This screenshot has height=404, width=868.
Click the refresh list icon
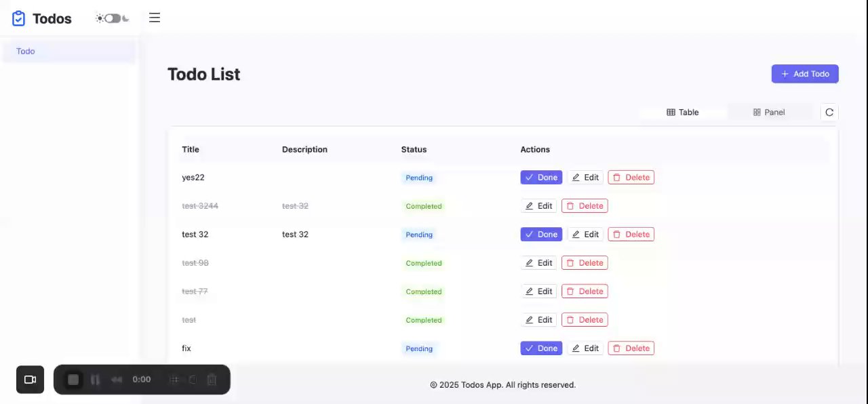(x=829, y=113)
